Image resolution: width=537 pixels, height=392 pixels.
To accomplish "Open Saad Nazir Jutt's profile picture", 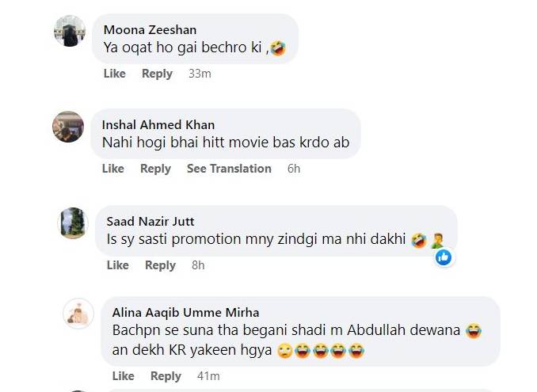I will [x=73, y=223].
